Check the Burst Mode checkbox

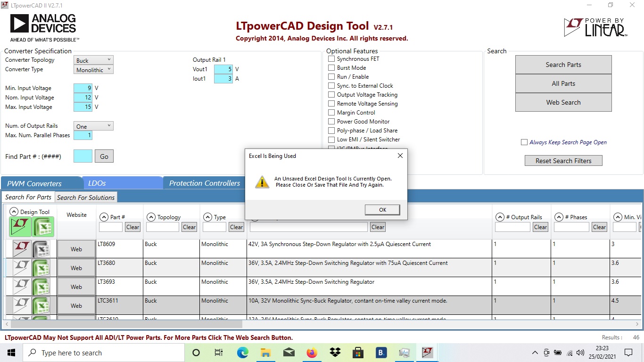point(331,68)
